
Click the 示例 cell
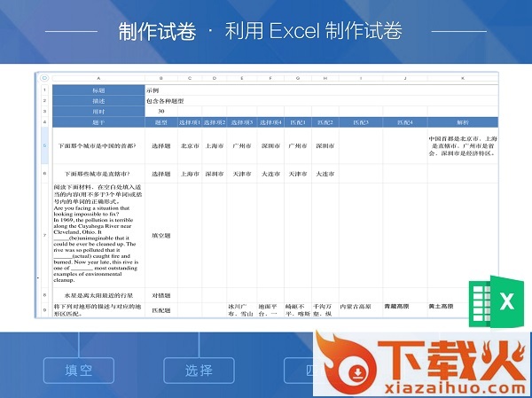click(x=321, y=90)
